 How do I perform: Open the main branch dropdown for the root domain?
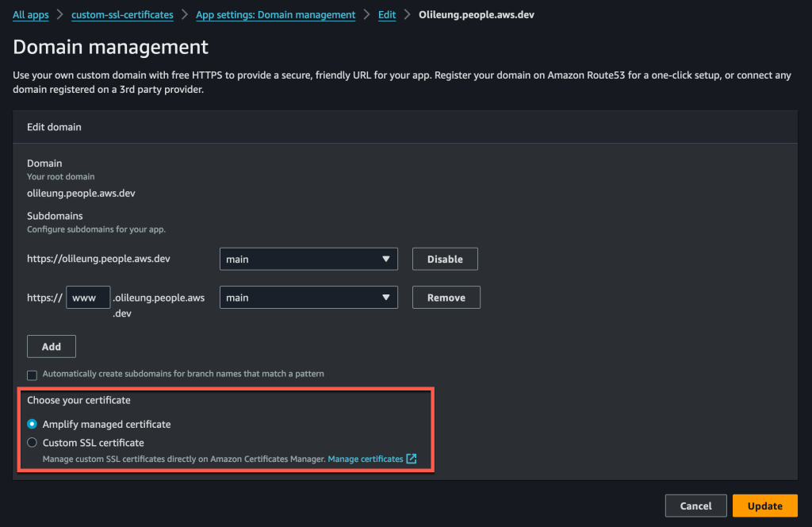[308, 259]
